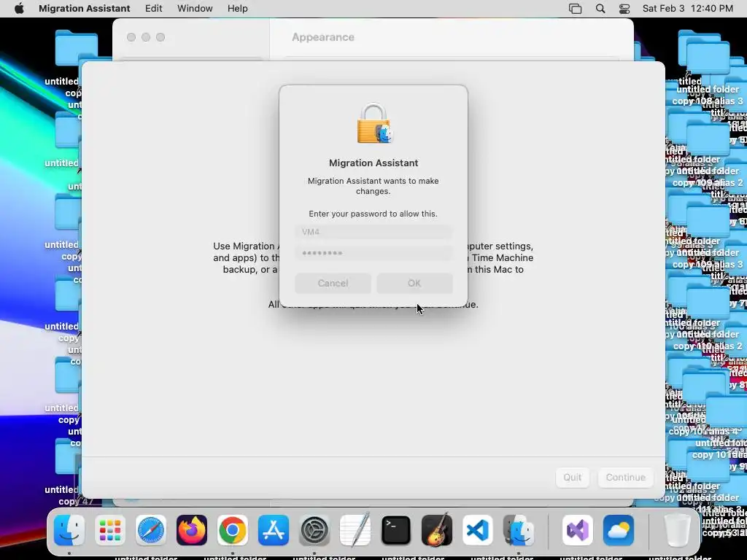Open the Apple menu

click(x=19, y=9)
